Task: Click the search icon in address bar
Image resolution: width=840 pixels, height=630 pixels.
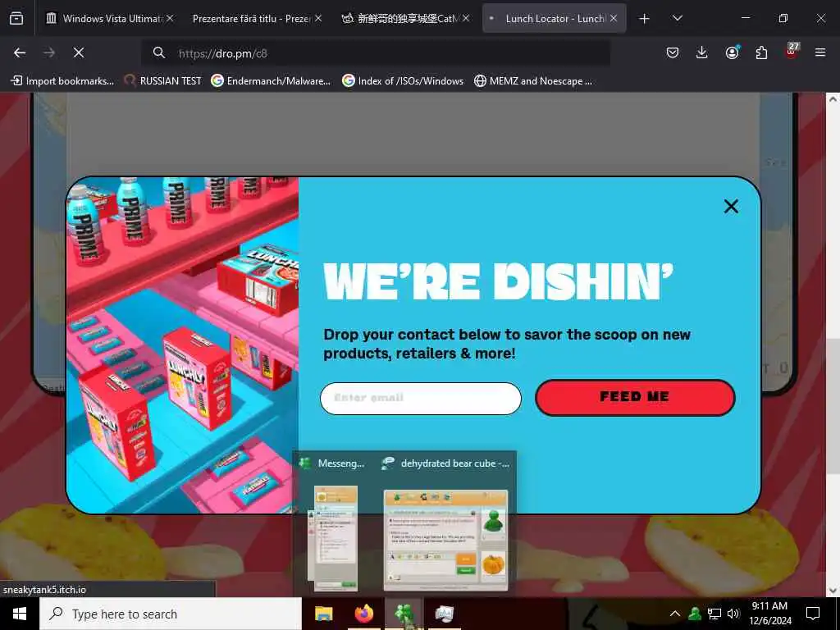Action: pos(158,52)
